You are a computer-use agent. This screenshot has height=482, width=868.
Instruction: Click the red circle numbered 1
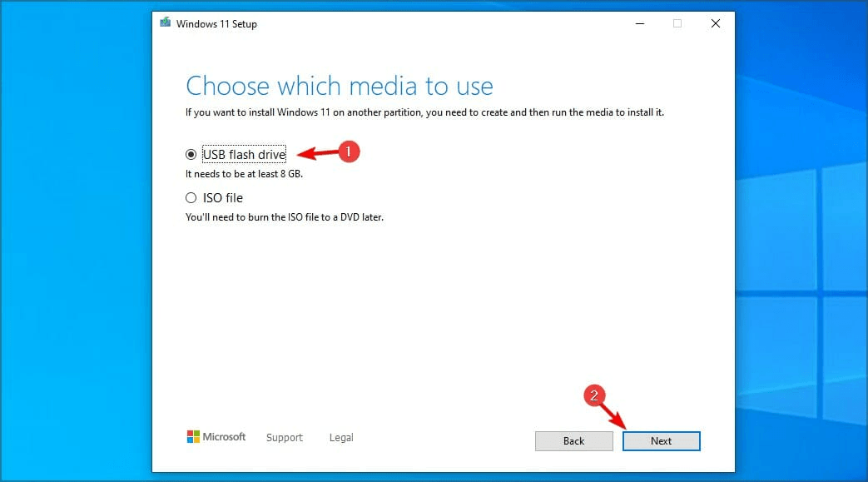pyautogui.click(x=348, y=152)
